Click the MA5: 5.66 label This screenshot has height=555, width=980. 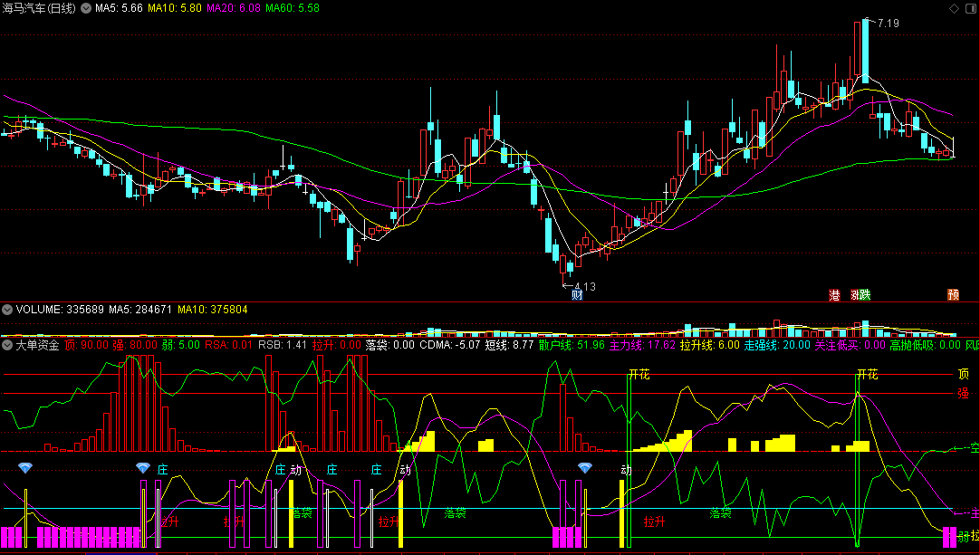coord(119,8)
